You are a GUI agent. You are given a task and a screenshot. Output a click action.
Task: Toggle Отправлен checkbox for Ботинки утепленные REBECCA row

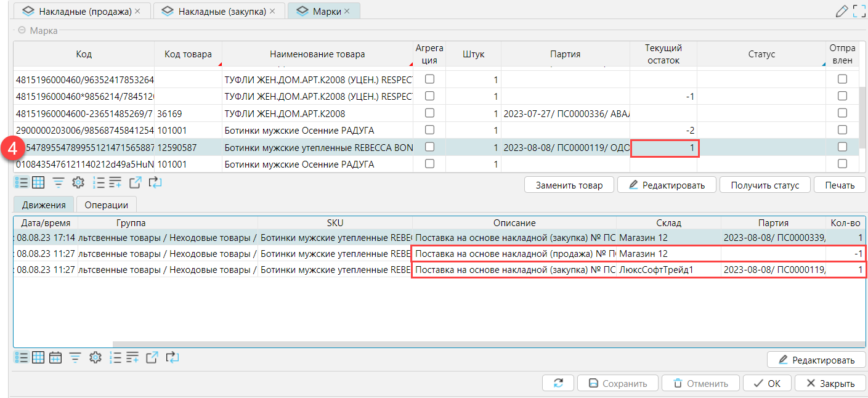tap(842, 147)
